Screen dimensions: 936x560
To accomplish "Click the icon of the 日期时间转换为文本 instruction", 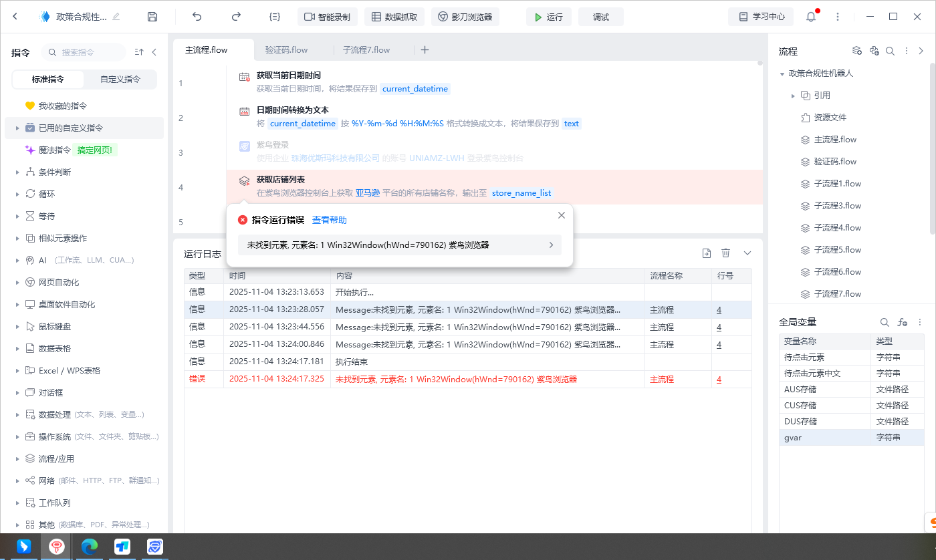I will click(245, 111).
